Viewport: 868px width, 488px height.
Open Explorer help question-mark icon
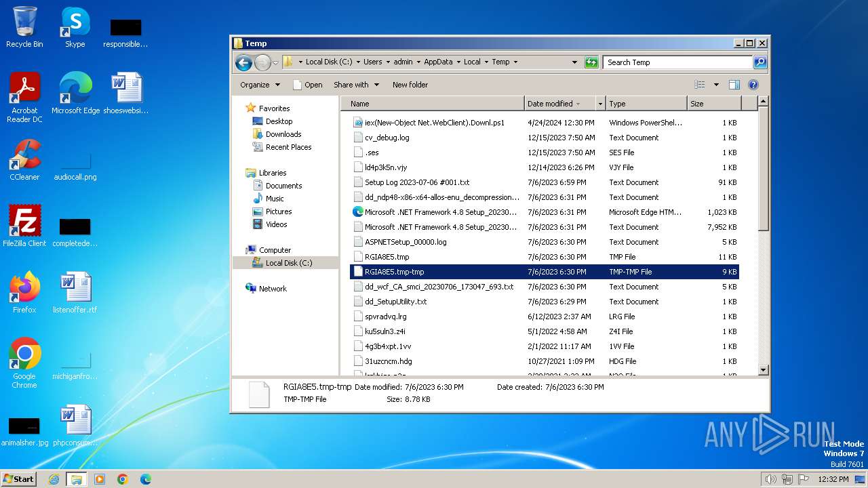pos(753,85)
